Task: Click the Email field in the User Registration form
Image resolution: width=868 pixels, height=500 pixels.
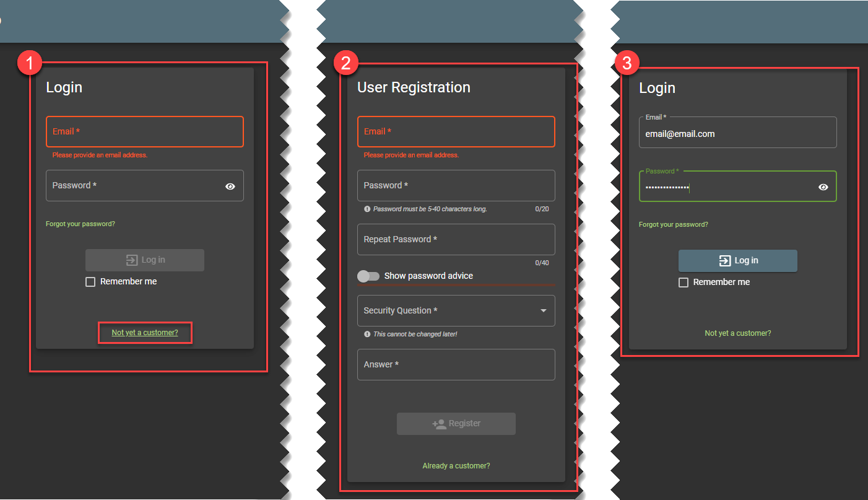Action: (x=456, y=132)
